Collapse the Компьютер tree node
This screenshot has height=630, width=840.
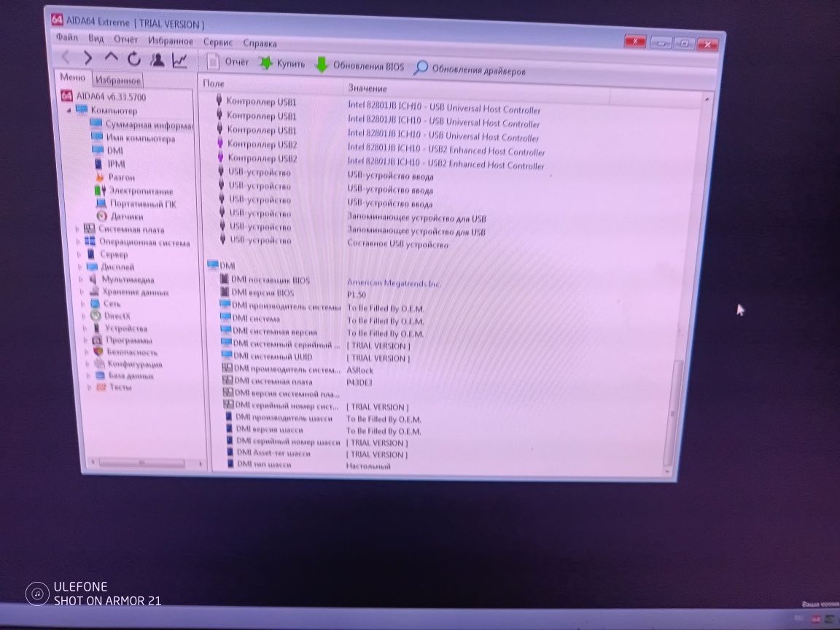(69, 110)
